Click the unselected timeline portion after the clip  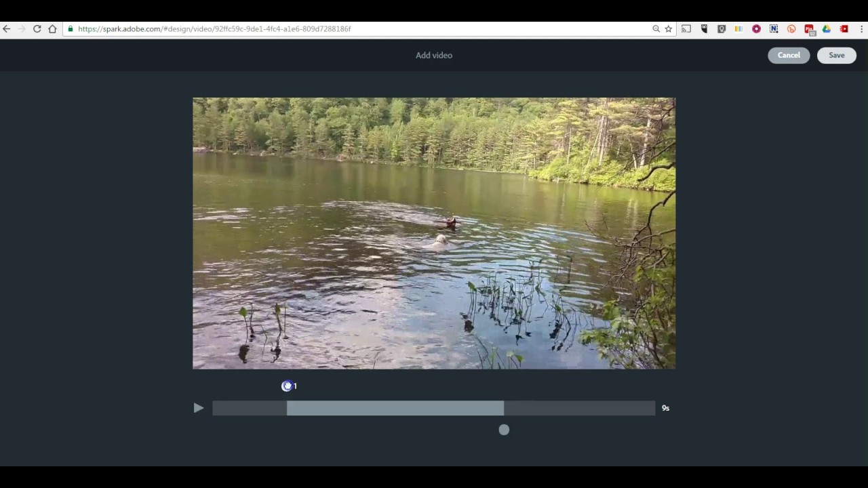580,408
